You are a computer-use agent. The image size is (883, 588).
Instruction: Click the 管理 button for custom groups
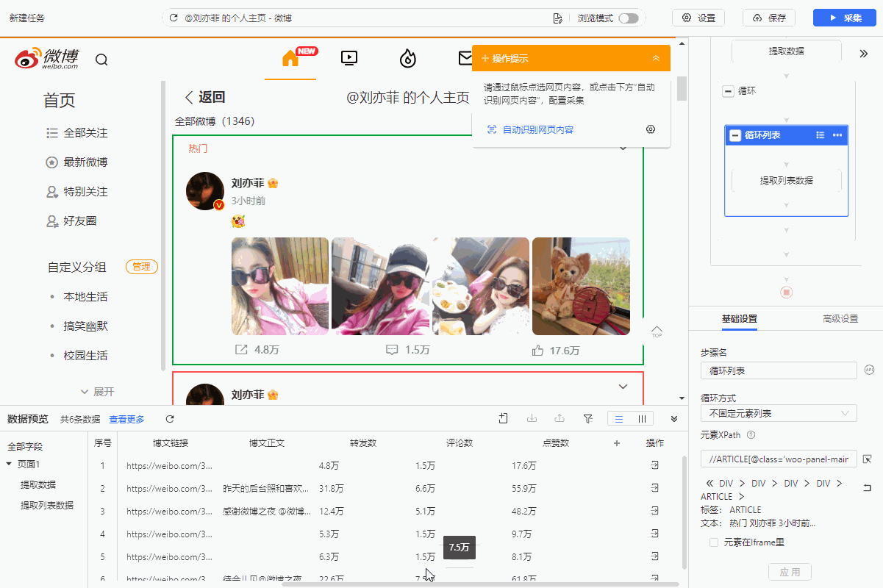pyautogui.click(x=142, y=267)
